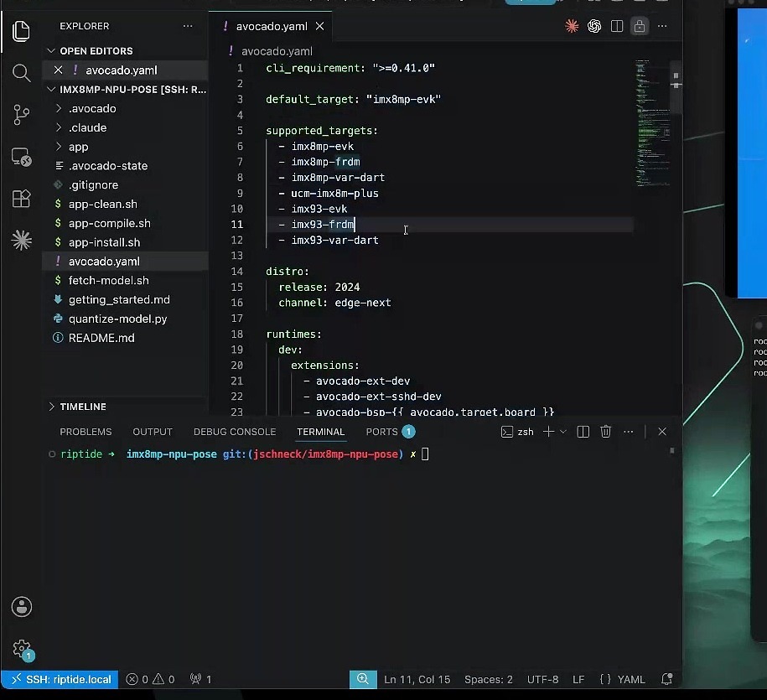Open the new terminal launch profile dropdown
This screenshot has height=700, width=767.
[x=563, y=432]
